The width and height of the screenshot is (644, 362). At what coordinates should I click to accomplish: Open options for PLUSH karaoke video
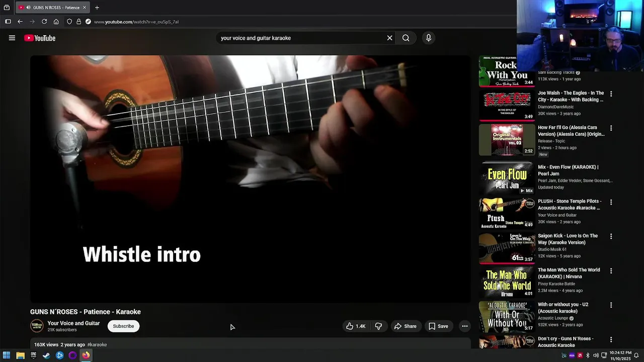coord(611,202)
